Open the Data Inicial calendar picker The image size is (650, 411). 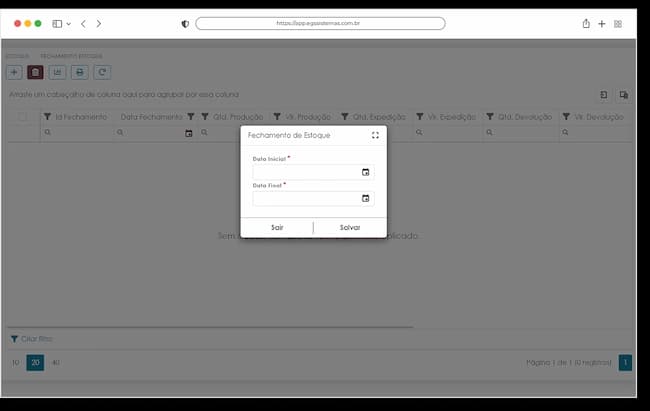[x=365, y=172]
